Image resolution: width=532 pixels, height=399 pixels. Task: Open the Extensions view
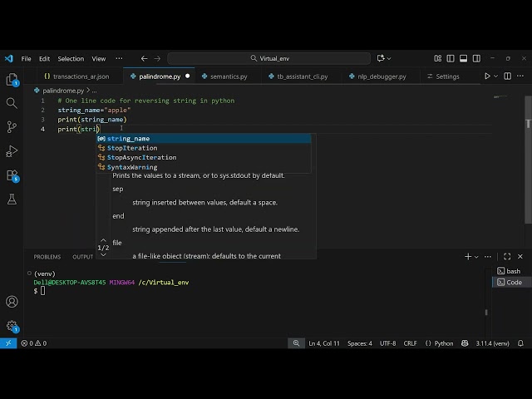pos(12,175)
